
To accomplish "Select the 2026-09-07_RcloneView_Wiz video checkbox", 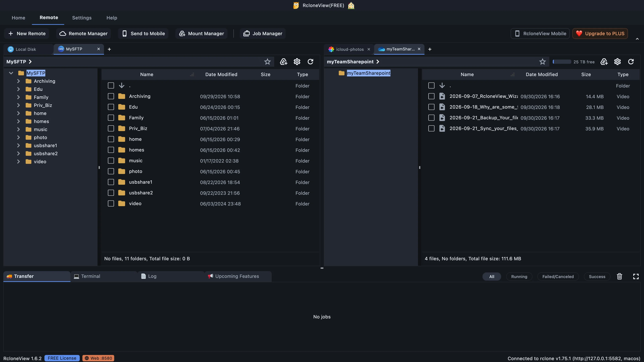I will pyautogui.click(x=431, y=96).
